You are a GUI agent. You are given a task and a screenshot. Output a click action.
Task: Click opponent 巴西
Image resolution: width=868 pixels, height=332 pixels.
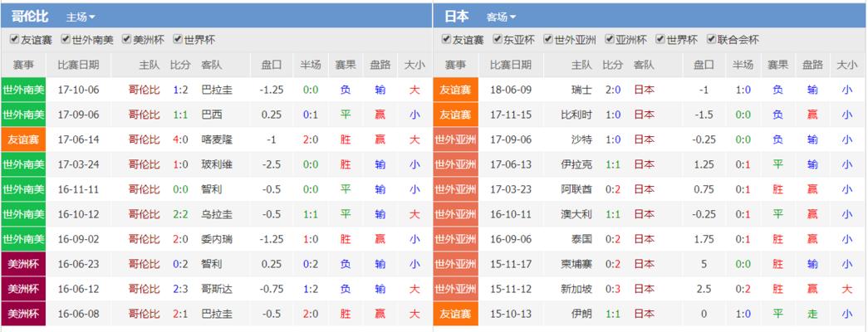coord(212,115)
